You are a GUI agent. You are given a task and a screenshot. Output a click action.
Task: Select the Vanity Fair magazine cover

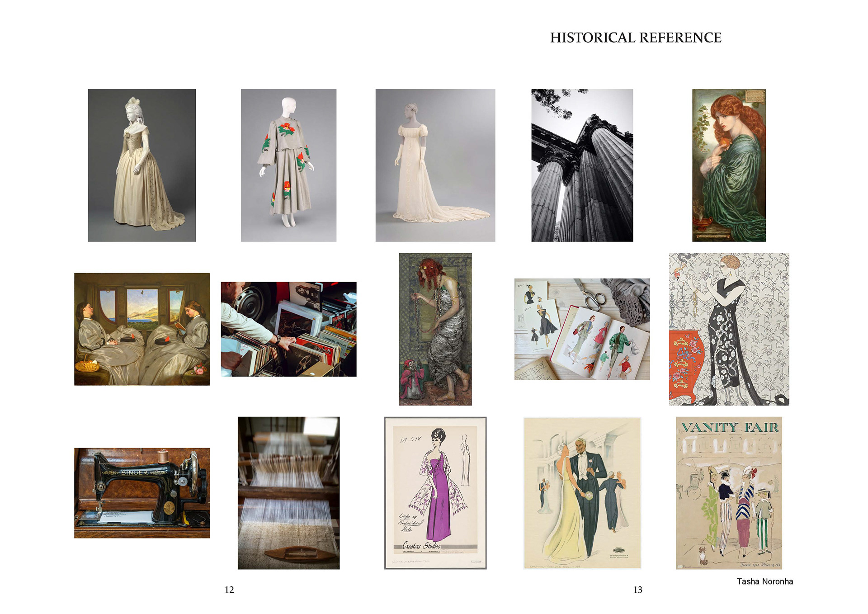729,493
